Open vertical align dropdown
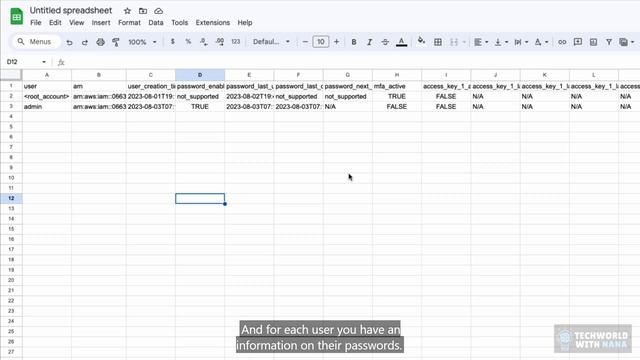This screenshot has width=640, height=360. coord(501,42)
